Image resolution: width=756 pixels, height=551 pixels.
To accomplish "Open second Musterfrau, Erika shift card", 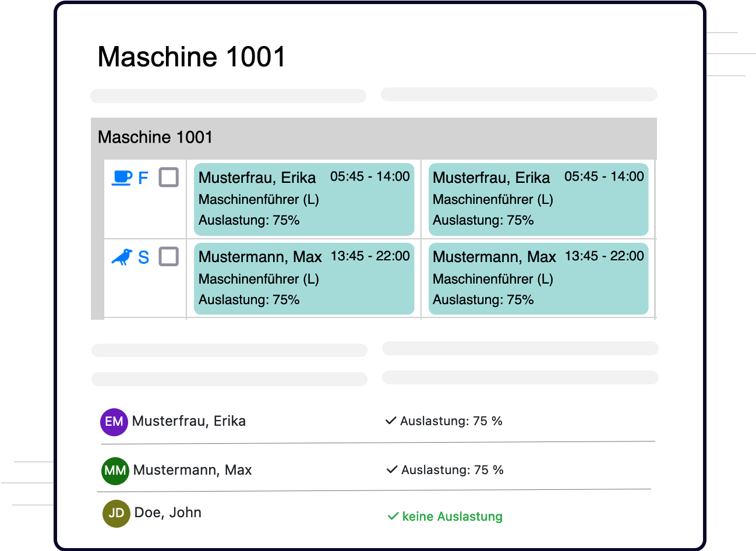I will (x=538, y=199).
